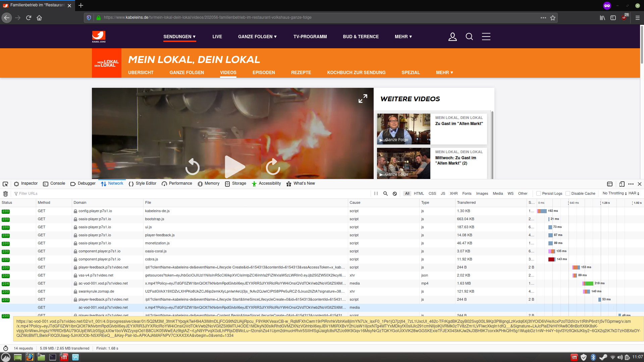Open the No Throttling dropdown
The image size is (644, 362).
(614, 193)
